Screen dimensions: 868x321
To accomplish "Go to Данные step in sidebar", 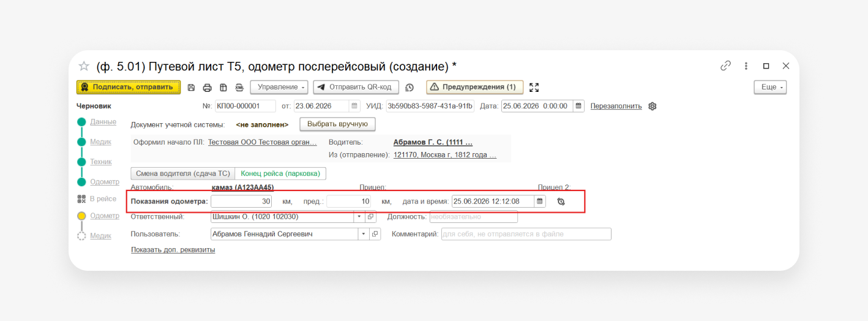I will coord(103,122).
